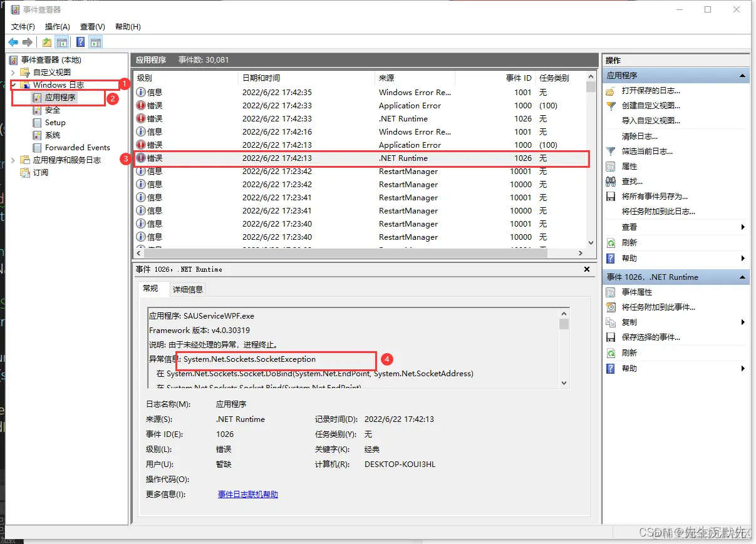Click the SAUServiceWPF.exe line in description
Screen dimensions: 756x544
tap(202, 316)
